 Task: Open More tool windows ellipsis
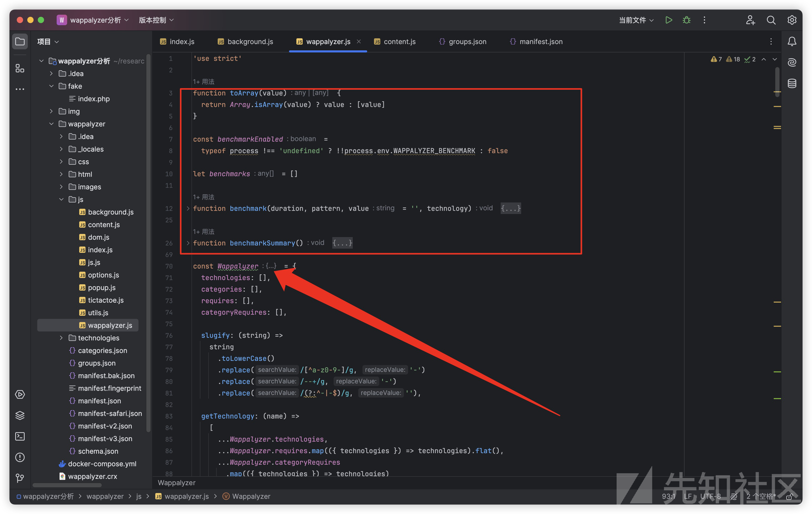click(20, 89)
